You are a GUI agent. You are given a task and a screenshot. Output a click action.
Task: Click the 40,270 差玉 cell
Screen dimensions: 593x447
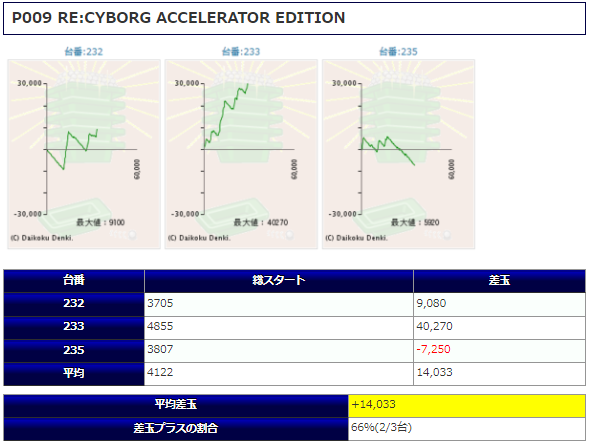pos(500,327)
